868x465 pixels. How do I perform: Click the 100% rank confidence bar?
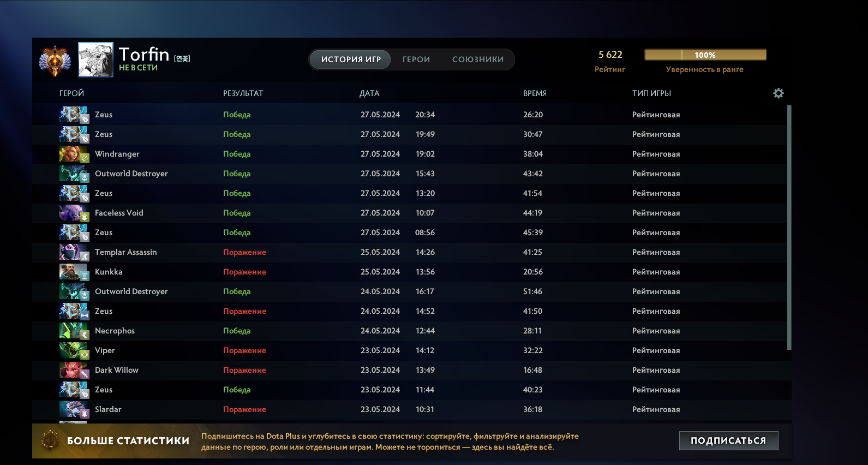[705, 55]
